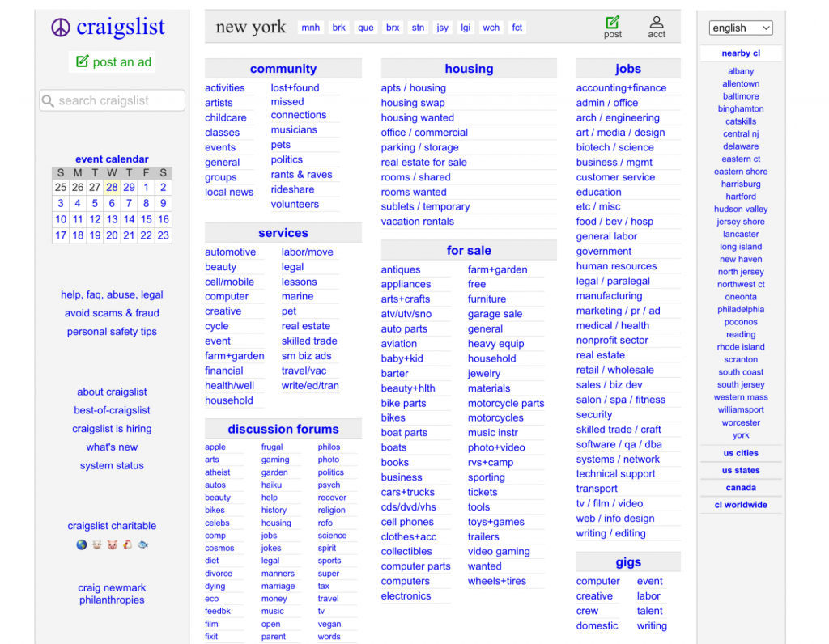
Task: Click the cow charitable icon
Action: (x=97, y=544)
